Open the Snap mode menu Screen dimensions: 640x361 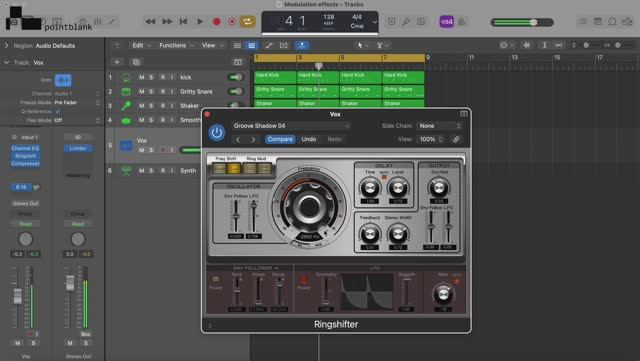(506, 45)
